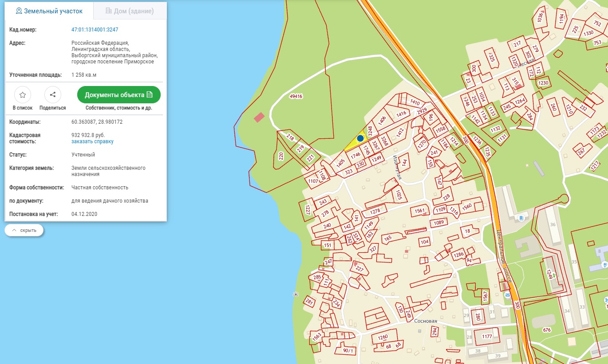Select parcel 1260 near Сосновая street
The height and width of the screenshot is (364, 608).
pos(383,337)
